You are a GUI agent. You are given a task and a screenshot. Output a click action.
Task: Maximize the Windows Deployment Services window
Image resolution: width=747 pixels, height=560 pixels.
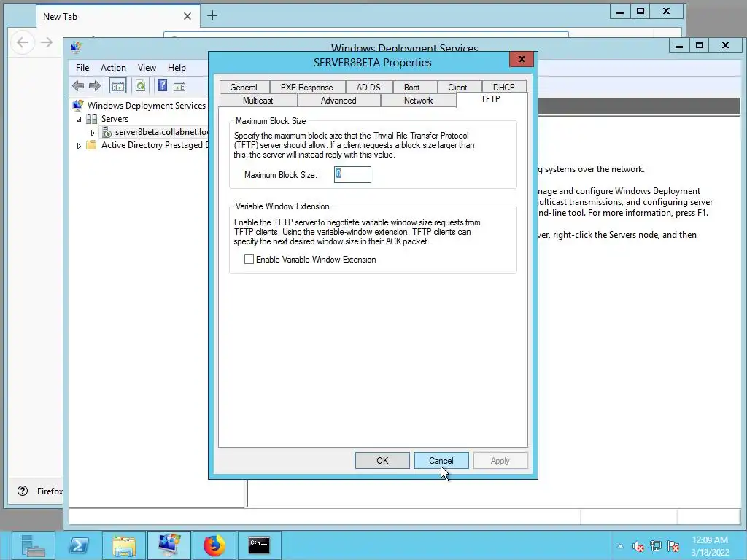pos(700,46)
